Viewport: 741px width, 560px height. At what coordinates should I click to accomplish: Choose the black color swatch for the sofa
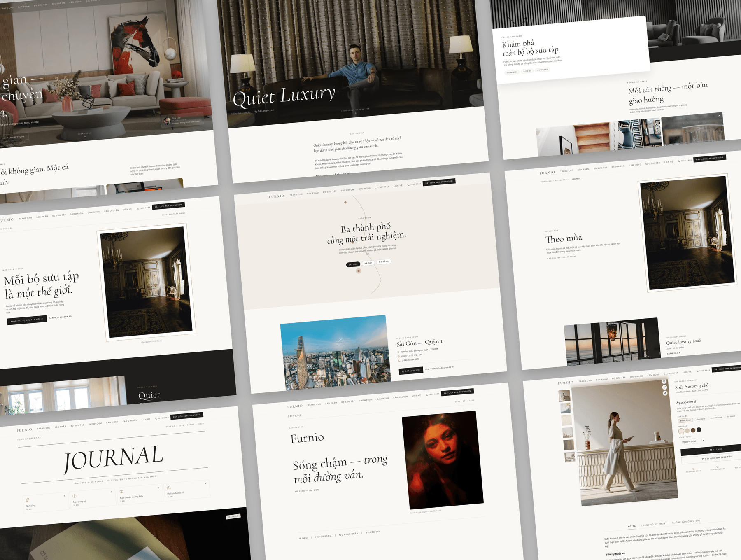click(699, 429)
